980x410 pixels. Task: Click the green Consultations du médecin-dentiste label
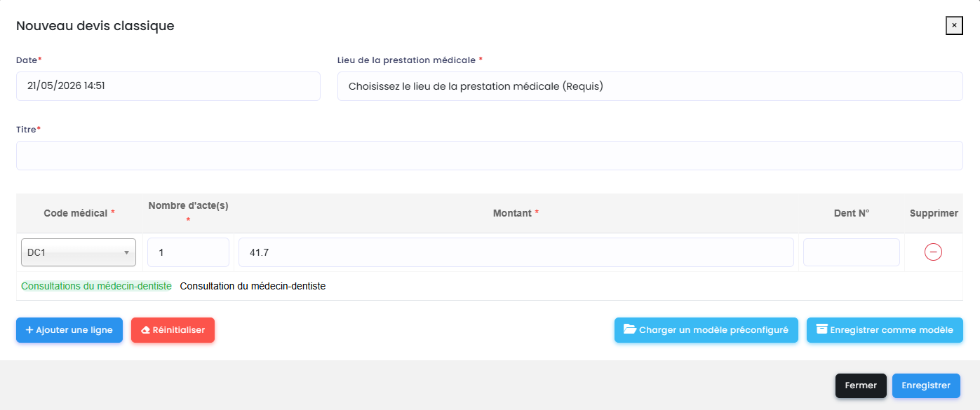(96, 287)
